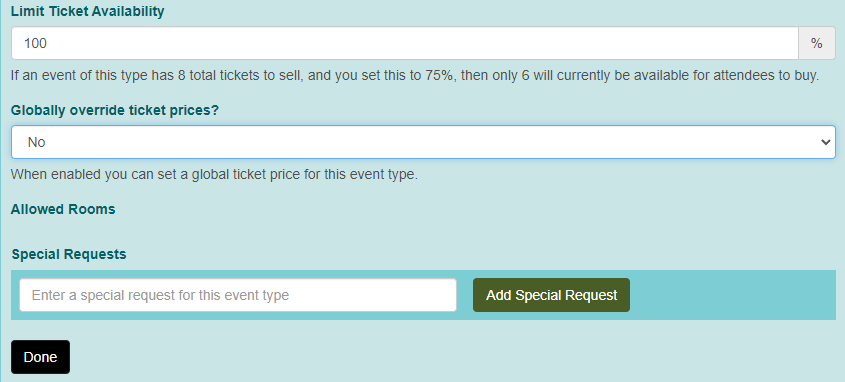Click the "Limit Ticket Availability" label
The height and width of the screenshot is (382, 845).
pos(87,11)
